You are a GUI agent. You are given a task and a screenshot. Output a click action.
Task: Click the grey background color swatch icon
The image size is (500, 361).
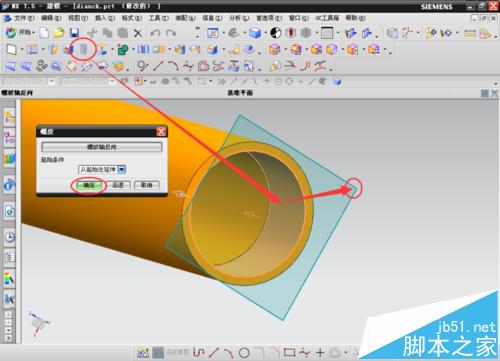(x=327, y=33)
